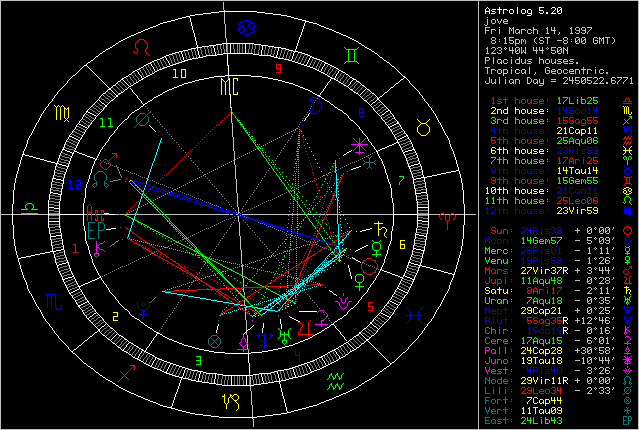
Task: Click the blue Neptune trident in the wheel
Action: point(265,341)
